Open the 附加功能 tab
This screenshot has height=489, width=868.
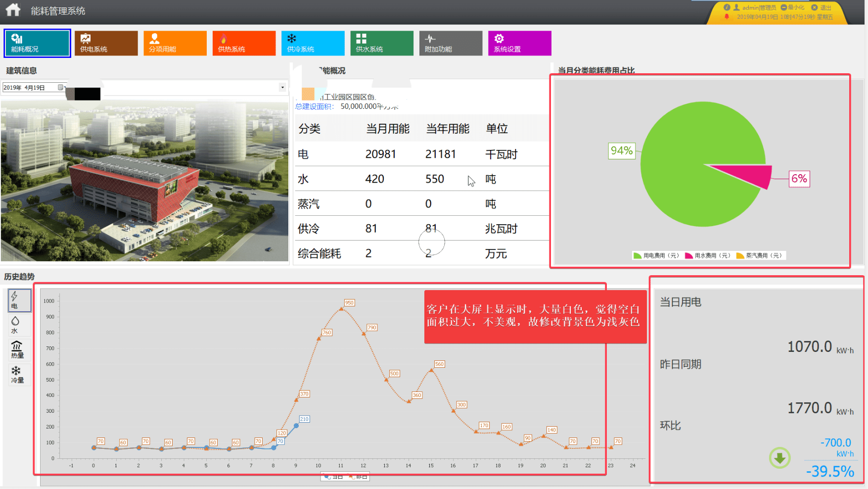pyautogui.click(x=451, y=43)
